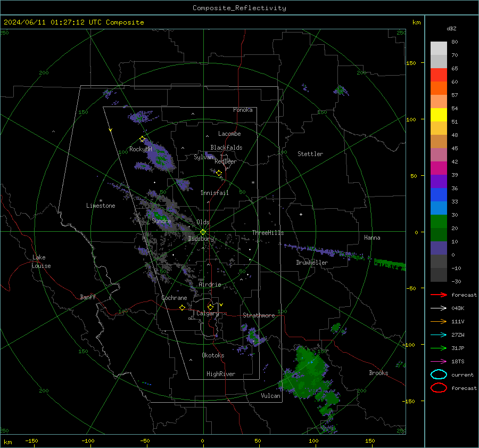Click the orange 111V arrow icon
This screenshot has width=479, height=448.
[x=439, y=321]
